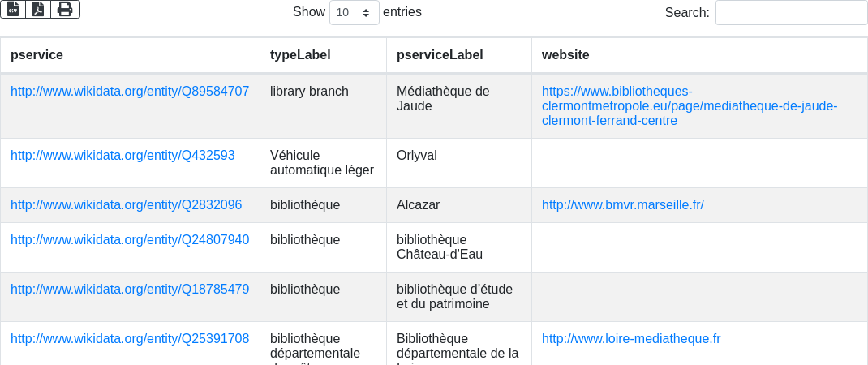This screenshot has width=868, height=365.
Task: Visit the bmvr.marseille.fr website link
Action: coord(622,205)
